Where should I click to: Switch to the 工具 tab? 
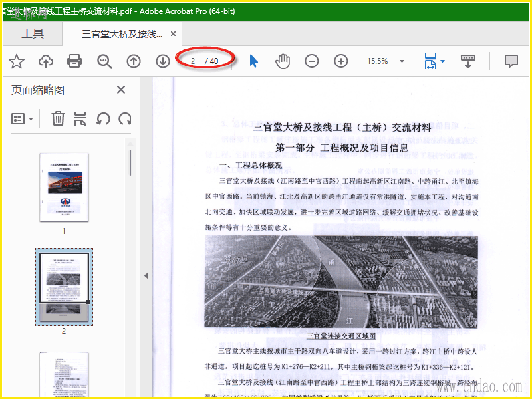[33, 34]
